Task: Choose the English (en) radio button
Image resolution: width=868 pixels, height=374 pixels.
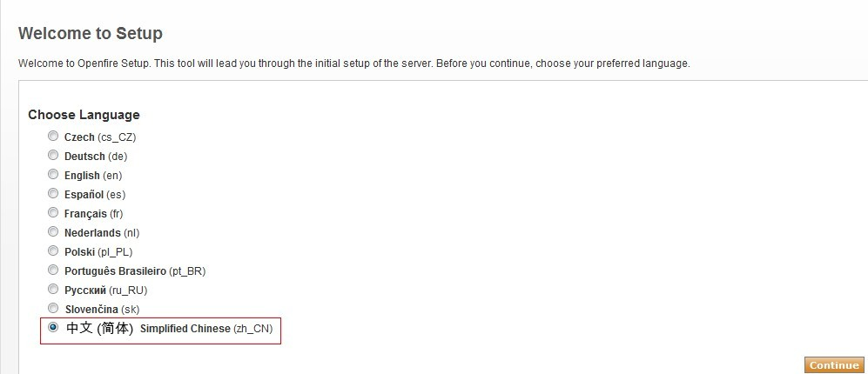Action: pos(54,174)
